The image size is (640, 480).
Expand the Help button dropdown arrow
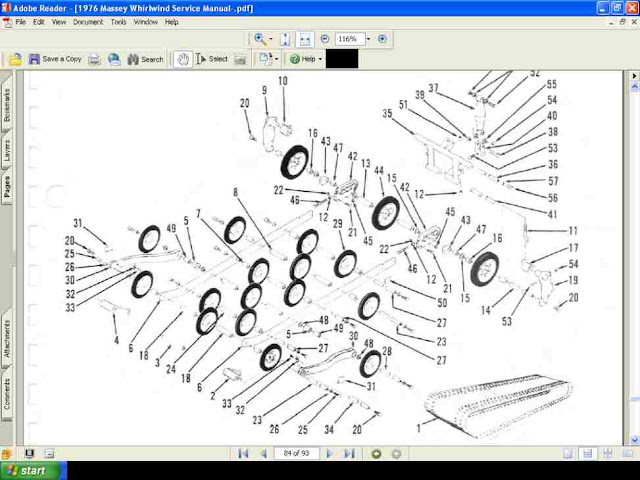point(320,59)
